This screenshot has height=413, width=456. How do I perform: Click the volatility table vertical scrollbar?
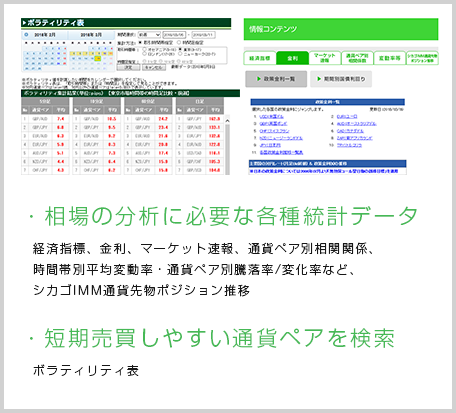(227, 146)
